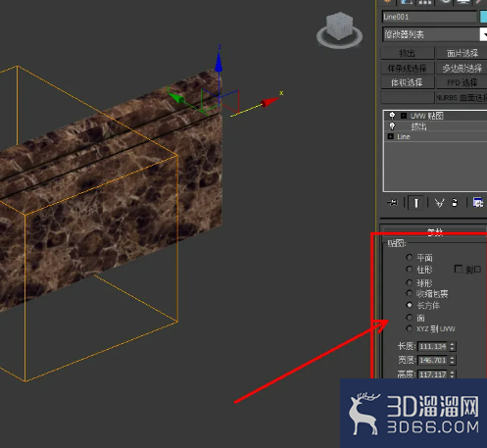487x448 pixels.
Task: Make the selected modifier unique
Action: click(440, 203)
